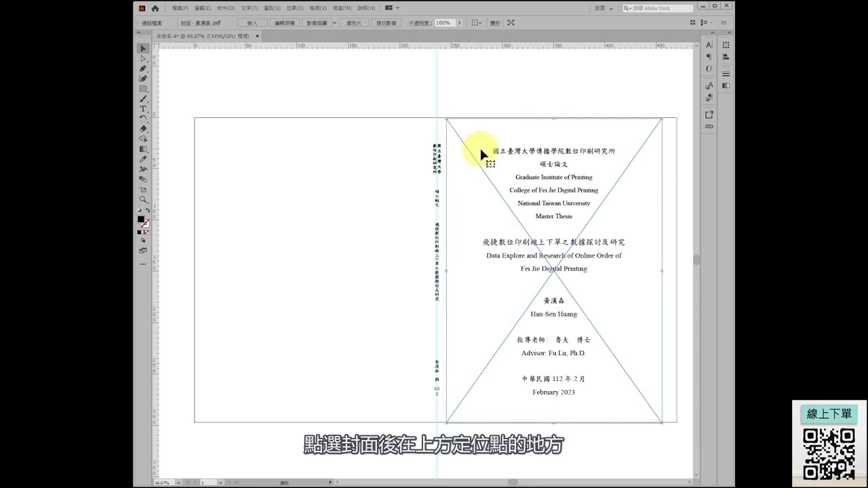
Task: Open the 編輯(E) menu
Action: point(203,8)
